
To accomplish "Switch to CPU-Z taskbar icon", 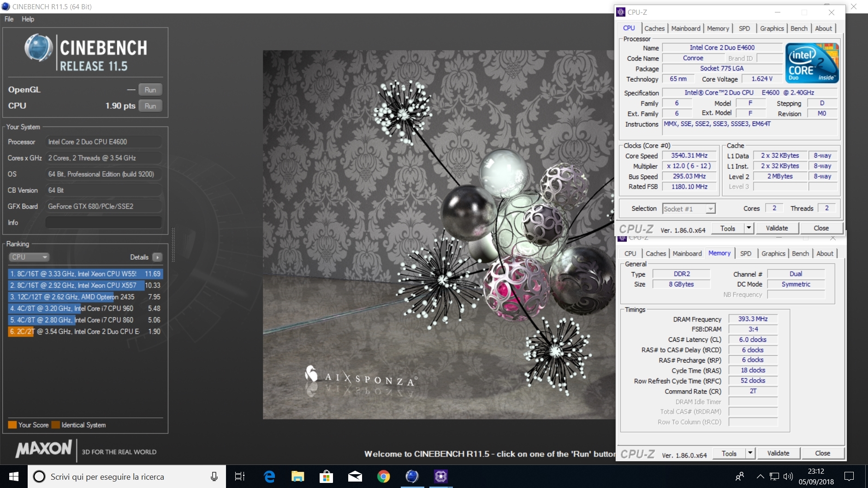I will click(x=440, y=476).
